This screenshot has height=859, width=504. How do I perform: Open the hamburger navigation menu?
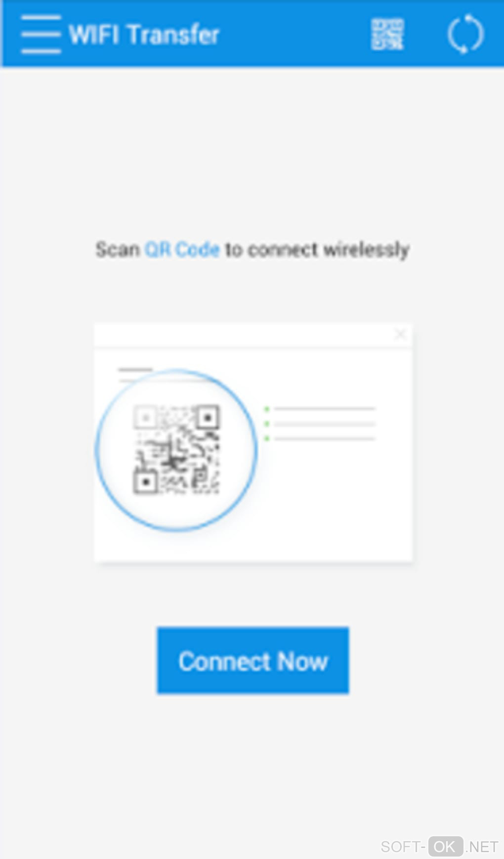point(41,34)
